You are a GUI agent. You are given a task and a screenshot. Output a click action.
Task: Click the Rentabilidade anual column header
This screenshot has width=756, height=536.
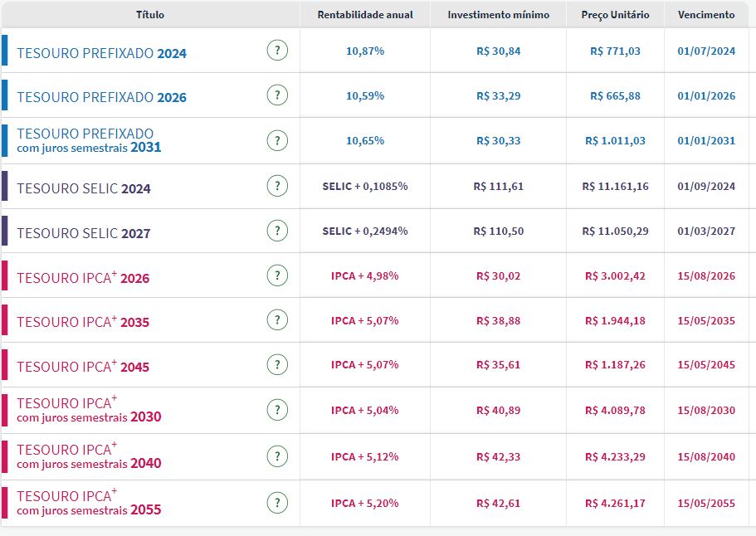click(364, 15)
